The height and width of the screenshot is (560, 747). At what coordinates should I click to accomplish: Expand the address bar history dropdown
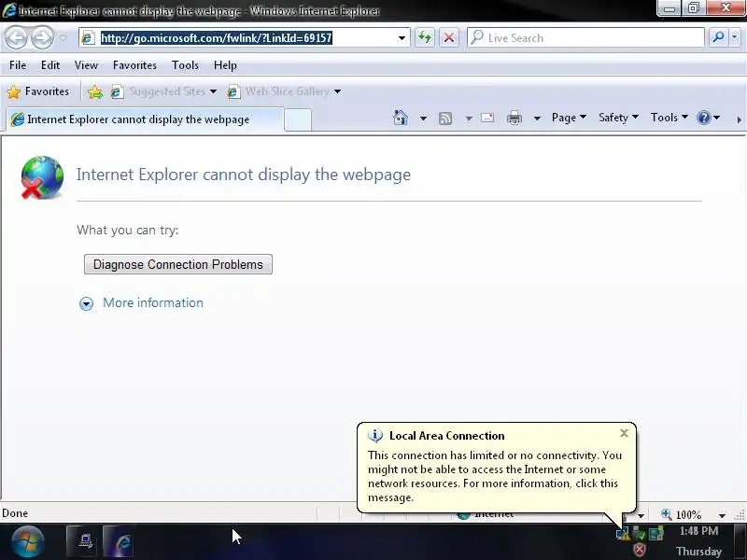(402, 38)
